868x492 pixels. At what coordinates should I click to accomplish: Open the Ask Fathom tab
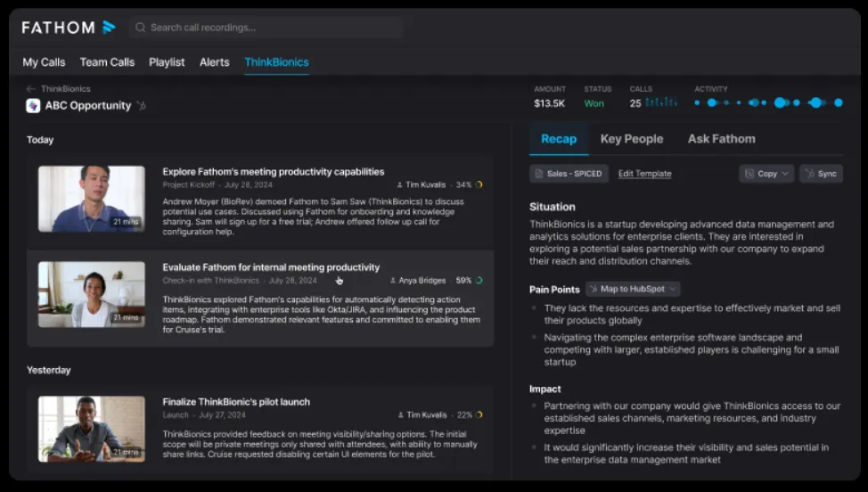[x=721, y=139]
